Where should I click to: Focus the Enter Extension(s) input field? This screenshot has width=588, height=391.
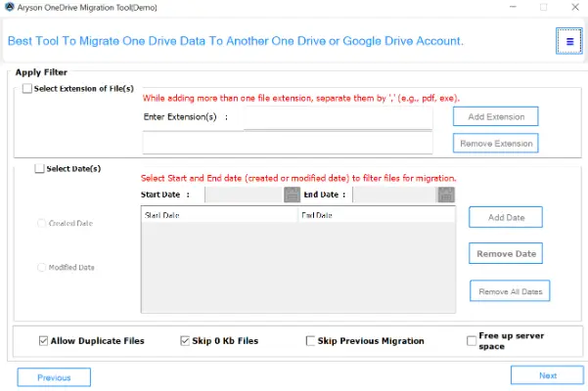[x=338, y=117]
